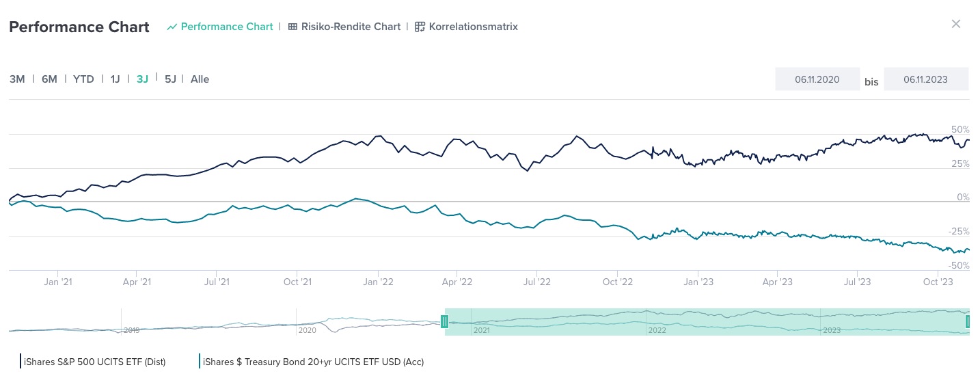Click the Risiko-Rendite Chart table icon
This screenshot has width=980, height=391.
[x=292, y=27]
